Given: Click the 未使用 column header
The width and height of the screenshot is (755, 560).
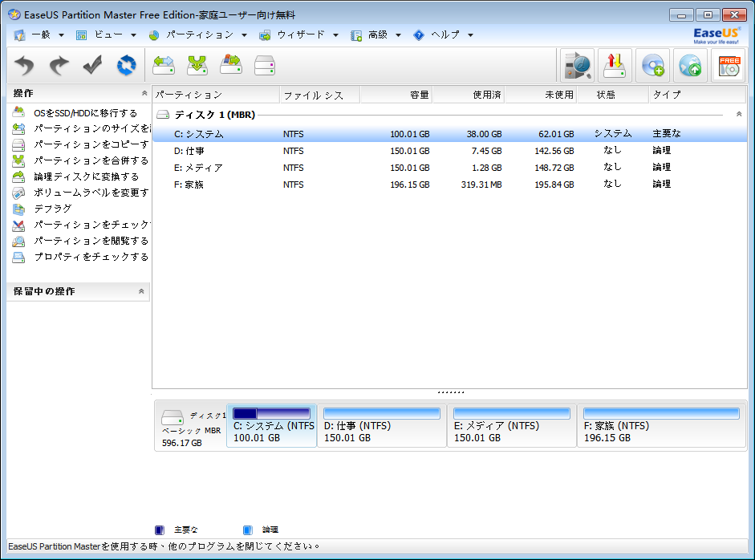Looking at the screenshot, I should (541, 95).
